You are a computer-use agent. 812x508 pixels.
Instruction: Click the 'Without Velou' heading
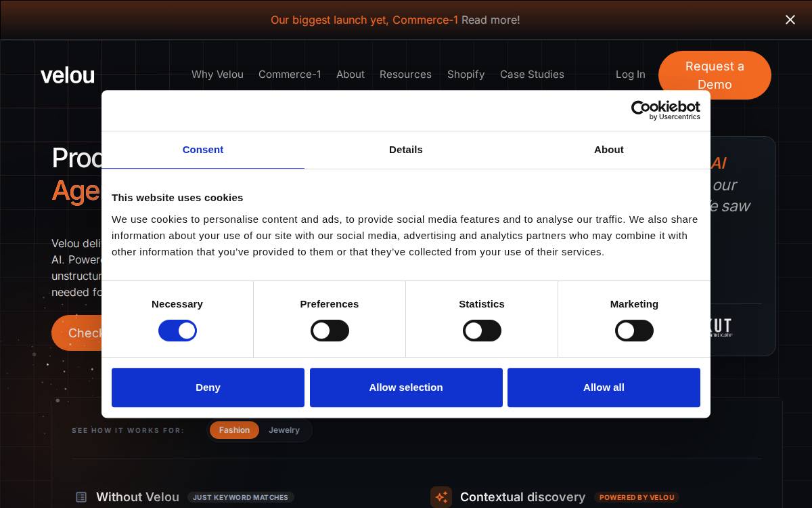[137, 497]
